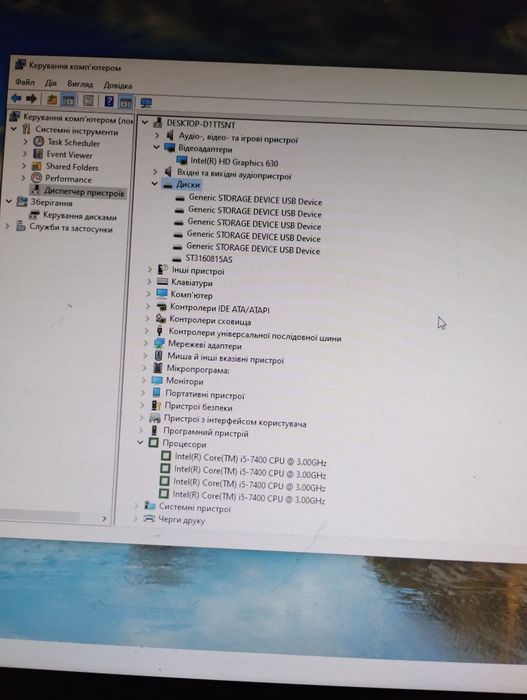The image size is (527, 700).
Task: Click the Мережеві адаптери icon
Action: 159,343
